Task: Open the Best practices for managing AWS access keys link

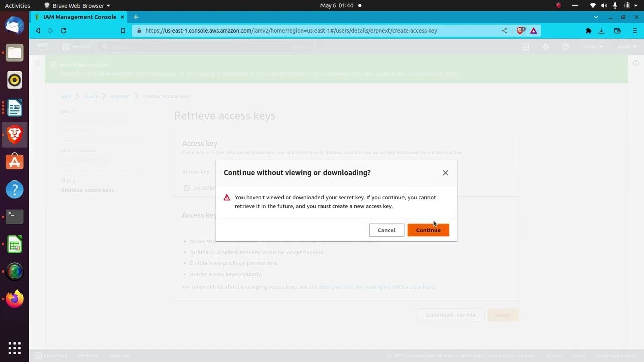Action: point(376,287)
